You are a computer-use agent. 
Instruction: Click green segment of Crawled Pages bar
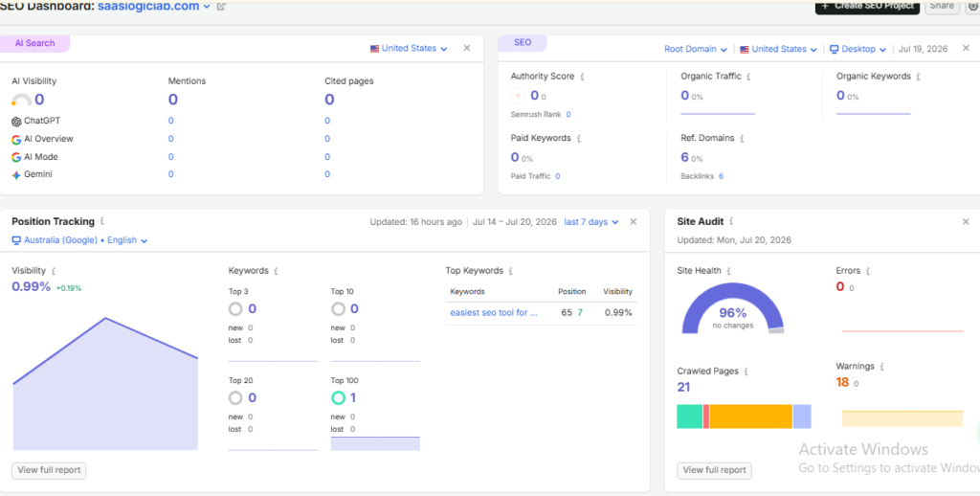point(690,417)
